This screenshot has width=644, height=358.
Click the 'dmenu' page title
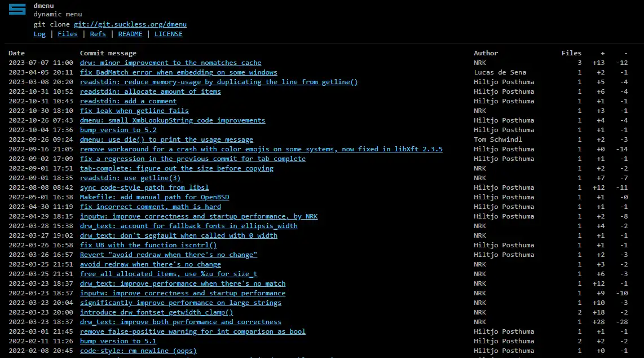tap(43, 6)
